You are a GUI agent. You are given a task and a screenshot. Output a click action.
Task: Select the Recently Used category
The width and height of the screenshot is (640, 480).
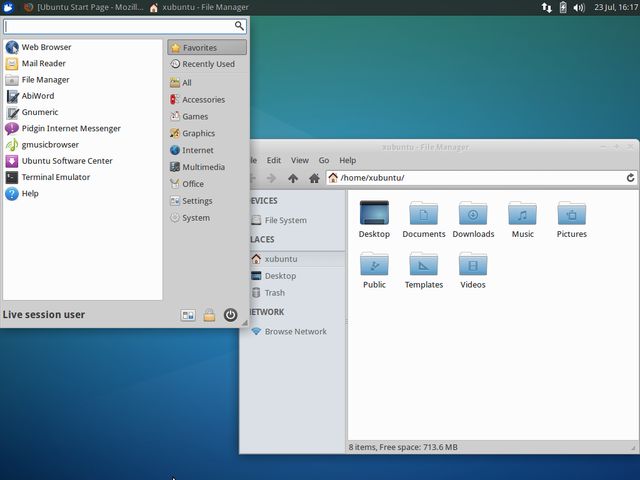point(207,64)
